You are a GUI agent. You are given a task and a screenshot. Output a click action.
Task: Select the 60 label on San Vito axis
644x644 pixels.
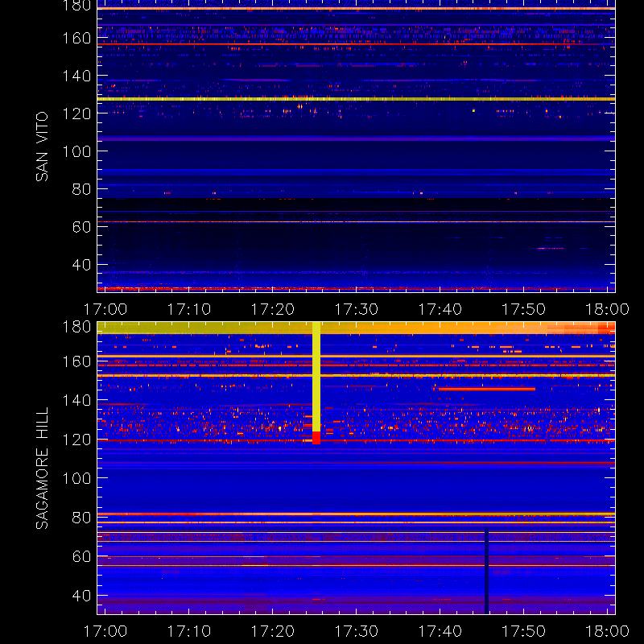81,227
